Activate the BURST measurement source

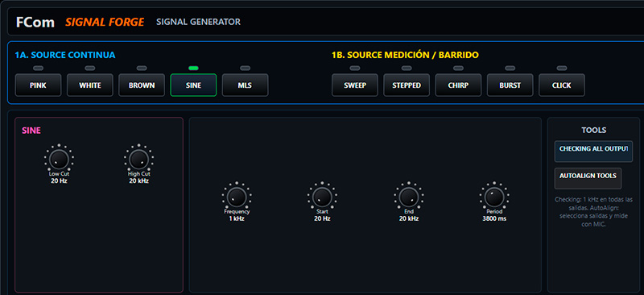(x=510, y=85)
